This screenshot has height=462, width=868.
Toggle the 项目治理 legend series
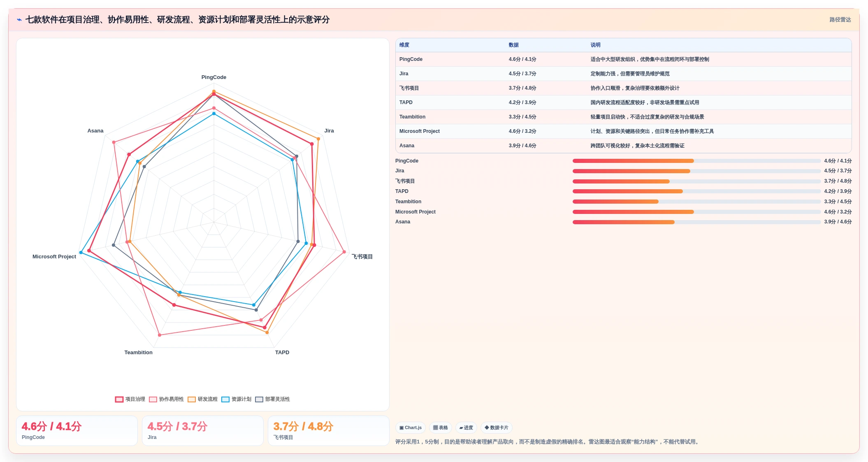tap(130, 399)
